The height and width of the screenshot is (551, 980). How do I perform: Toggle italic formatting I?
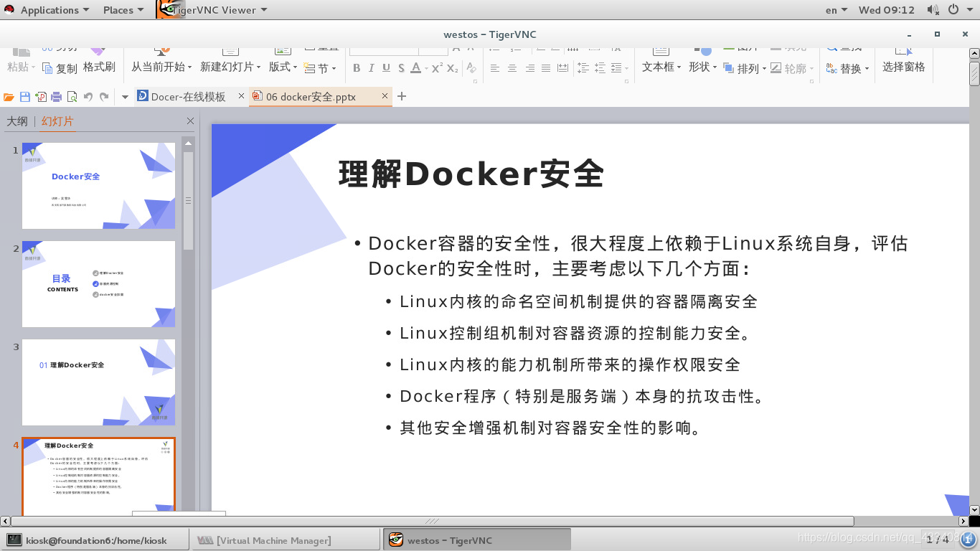[371, 68]
